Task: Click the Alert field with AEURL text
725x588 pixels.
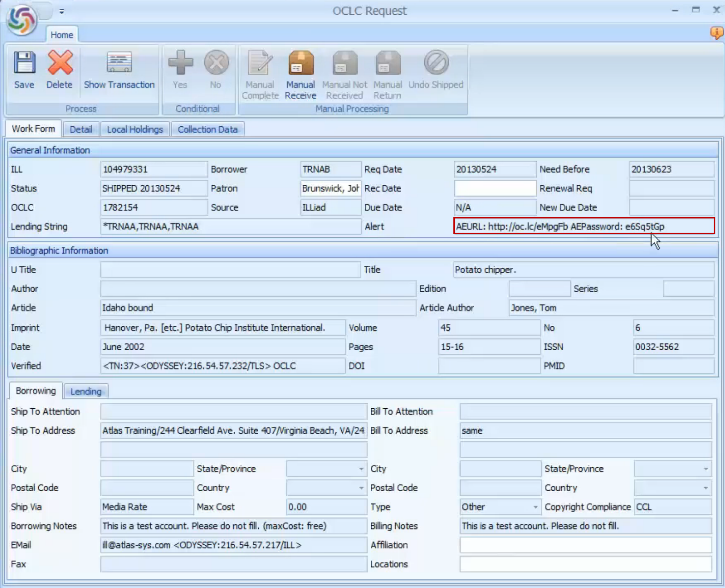Action: coord(583,226)
